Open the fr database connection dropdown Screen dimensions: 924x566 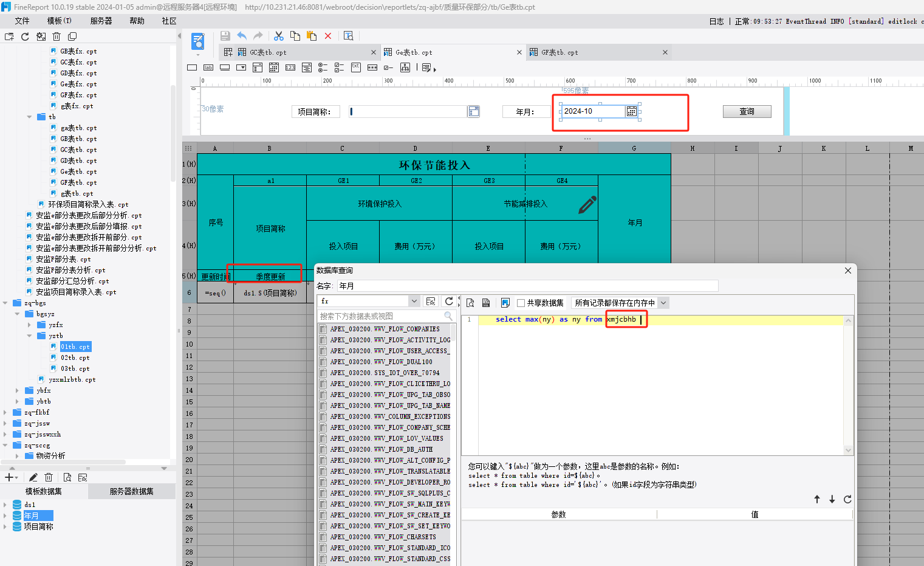[x=414, y=301]
